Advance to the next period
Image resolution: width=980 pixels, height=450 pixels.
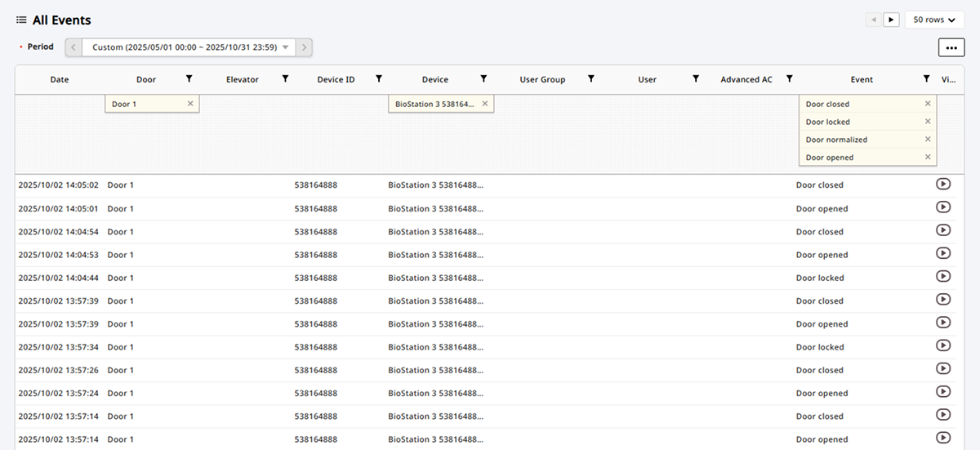coord(304,47)
